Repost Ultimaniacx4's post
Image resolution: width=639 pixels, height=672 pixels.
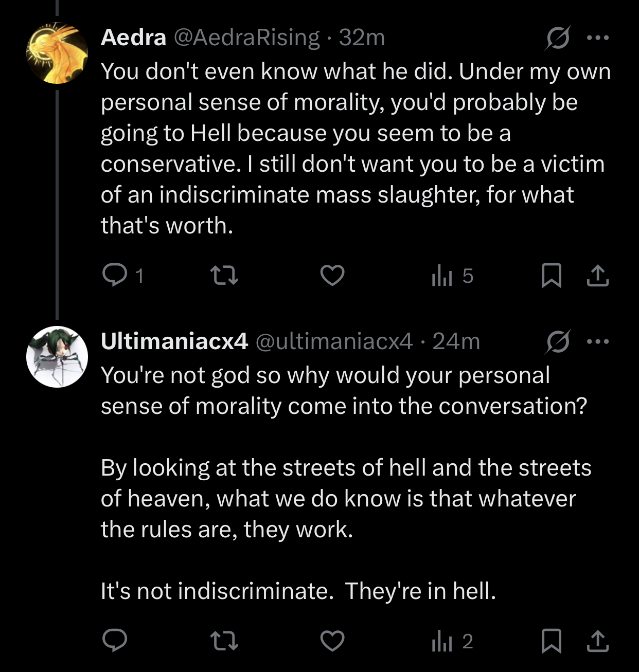click(225, 641)
